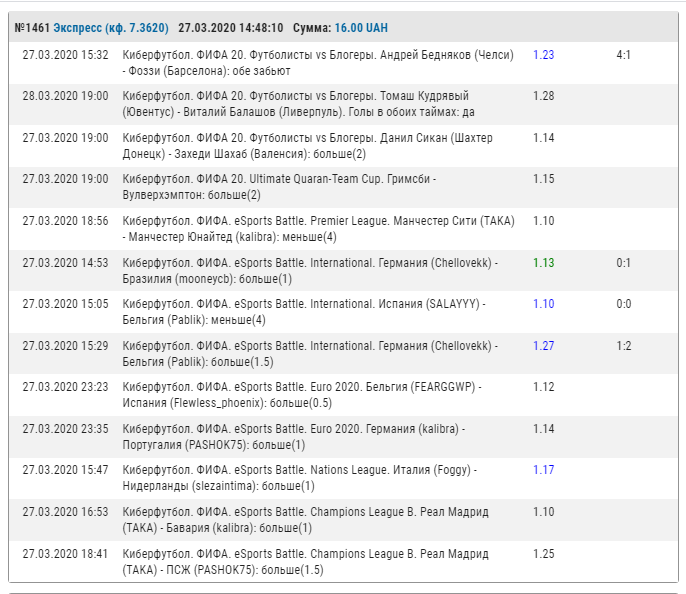Click the date in Данил Сикан row

coord(65,138)
